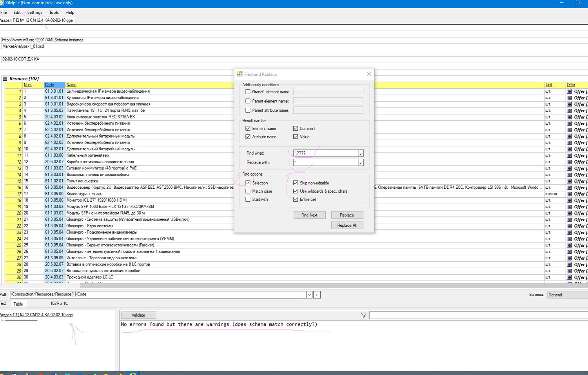The width and height of the screenshot is (588, 375).
Task: Expand the Offer node in row 1
Action: pos(570,92)
